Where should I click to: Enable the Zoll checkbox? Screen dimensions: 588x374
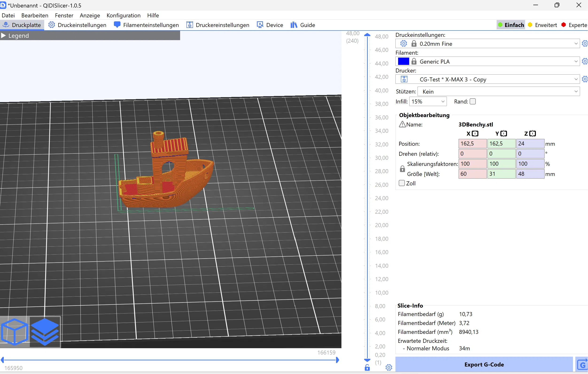click(402, 183)
